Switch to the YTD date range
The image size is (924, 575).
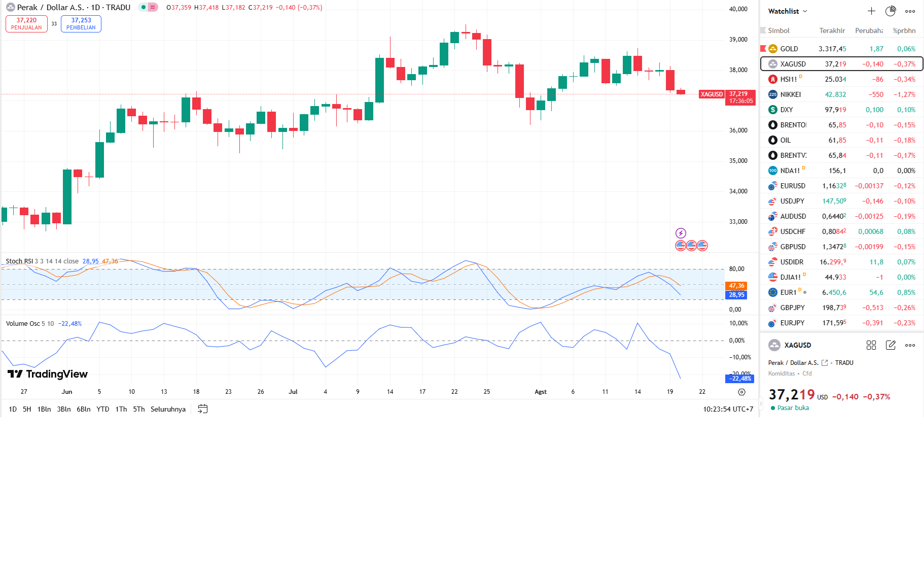click(103, 409)
